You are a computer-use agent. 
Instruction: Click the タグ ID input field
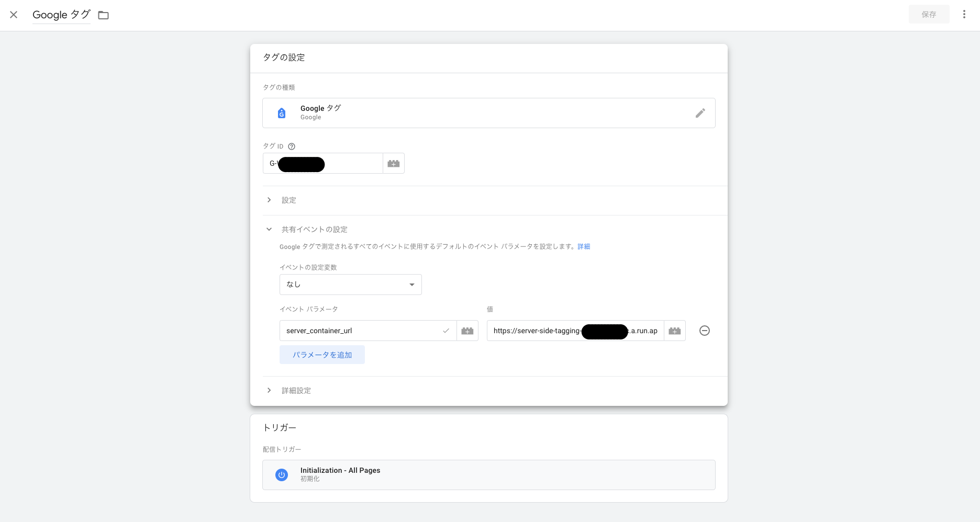tap(322, 163)
